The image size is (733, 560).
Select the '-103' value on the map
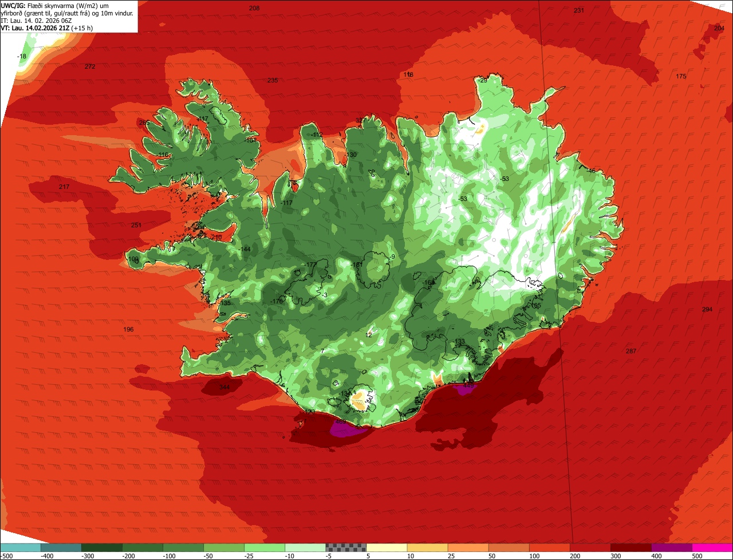click(x=250, y=140)
